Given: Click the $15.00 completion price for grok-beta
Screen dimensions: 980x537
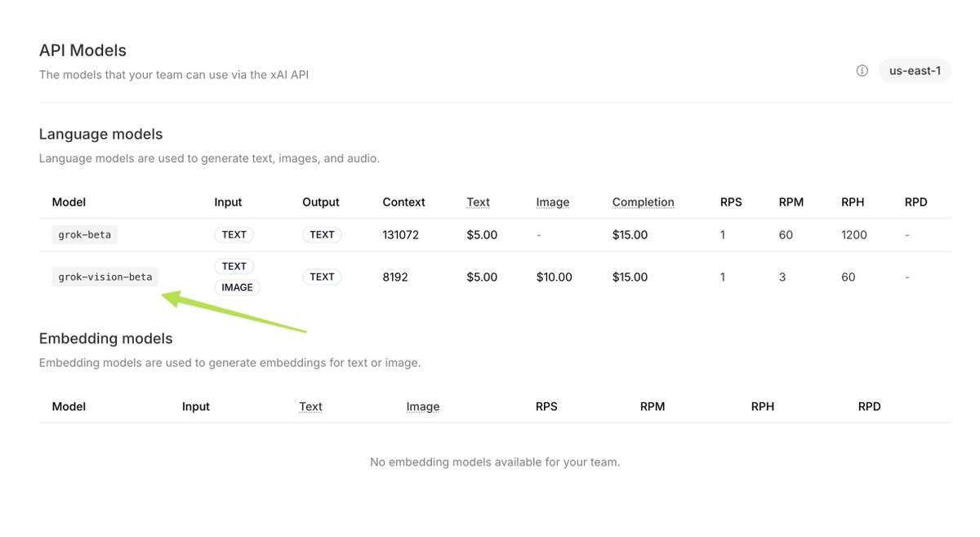Looking at the screenshot, I should [630, 235].
